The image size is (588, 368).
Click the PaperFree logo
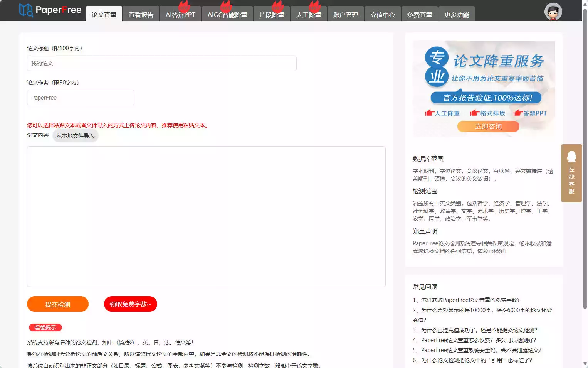[x=50, y=10]
